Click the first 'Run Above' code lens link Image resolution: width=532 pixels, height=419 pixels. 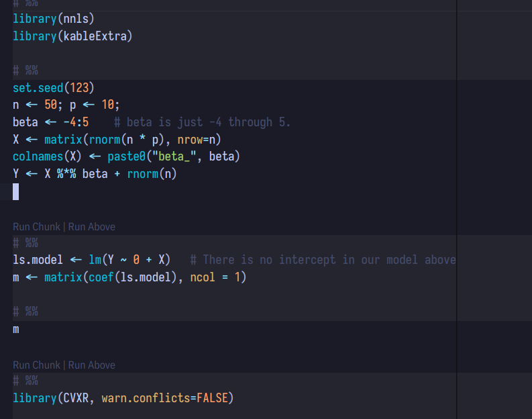pyautogui.click(x=92, y=227)
